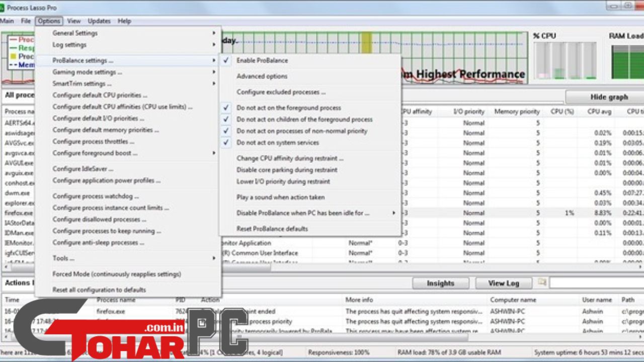Expand General Settings submenu
Viewport: 644px width, 362px height.
128,33
